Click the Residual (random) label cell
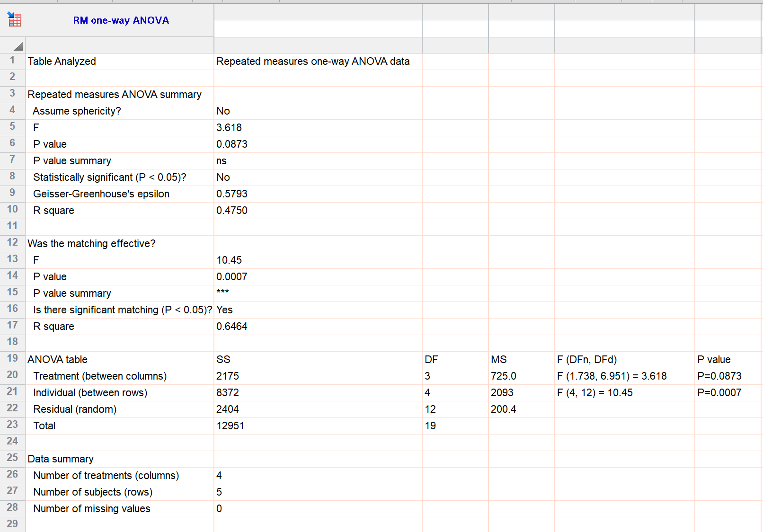This screenshot has width=763, height=532. 74,409
